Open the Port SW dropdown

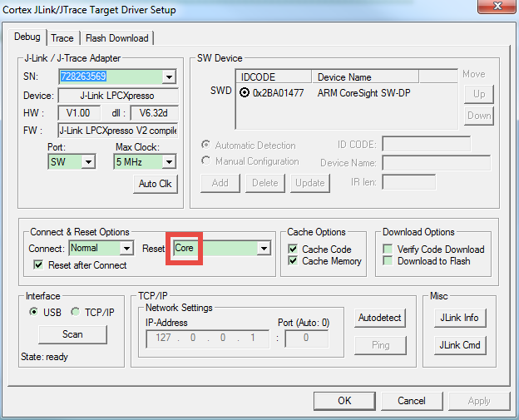coord(88,162)
